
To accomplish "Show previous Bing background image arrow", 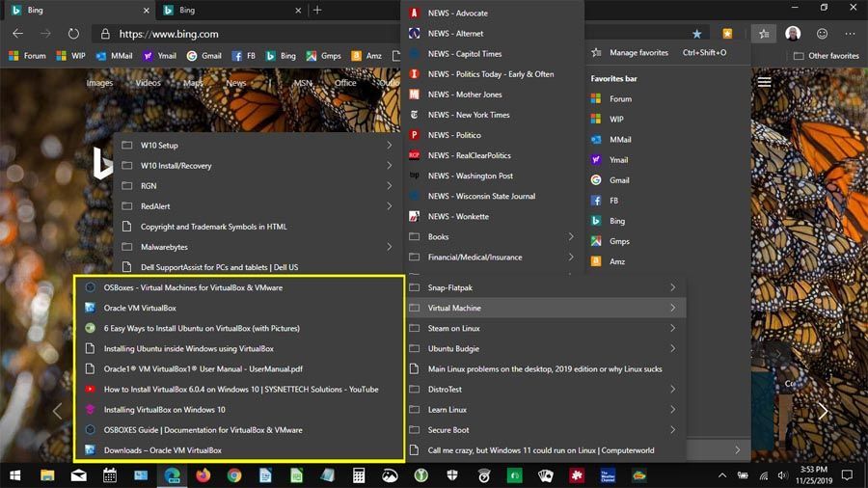I will [57, 411].
